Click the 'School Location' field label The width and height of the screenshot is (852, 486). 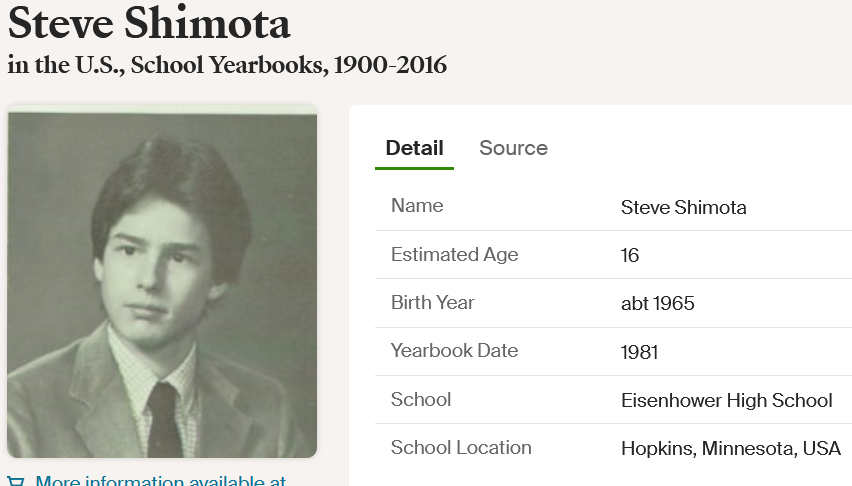(x=461, y=448)
